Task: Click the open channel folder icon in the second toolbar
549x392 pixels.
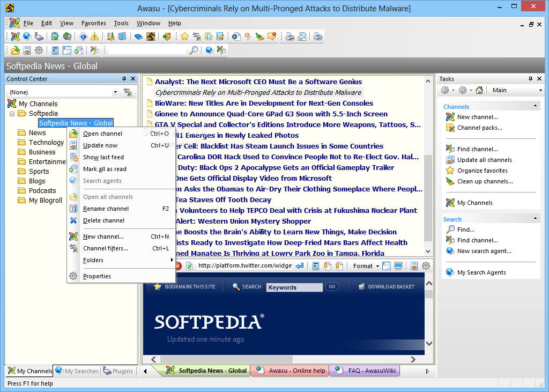Action: 15,50
